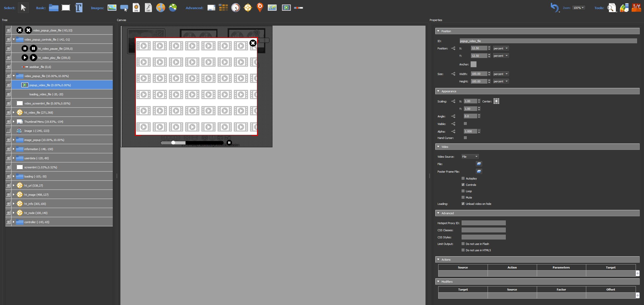Add a Timer element
This screenshot has height=305, width=644.
click(x=236, y=8)
